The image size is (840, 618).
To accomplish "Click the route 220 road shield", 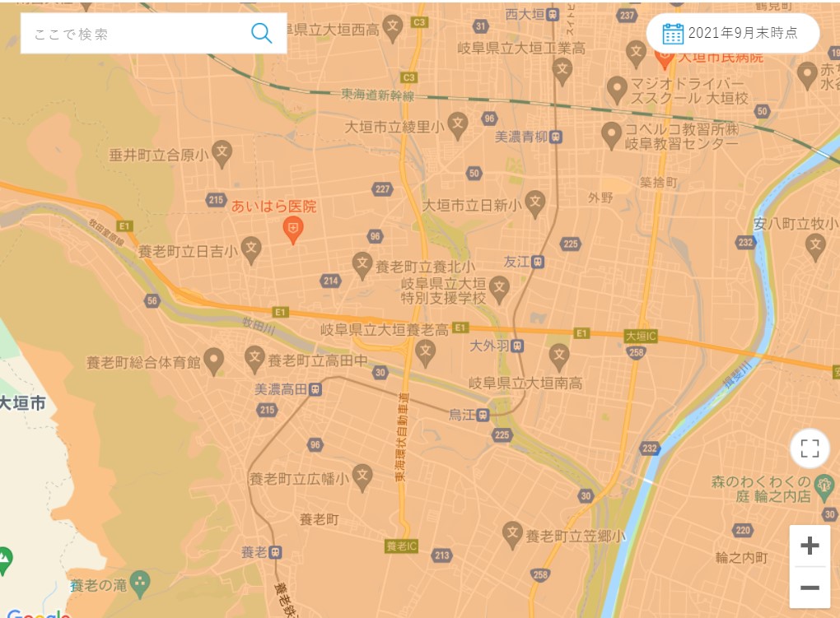I will click(x=743, y=530).
